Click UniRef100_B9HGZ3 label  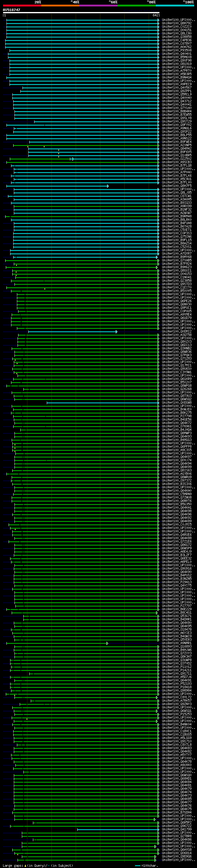(x=177, y=267)
